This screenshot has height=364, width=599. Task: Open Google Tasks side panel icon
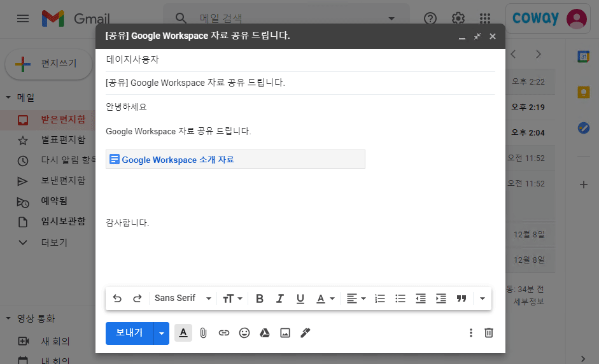[583, 127]
